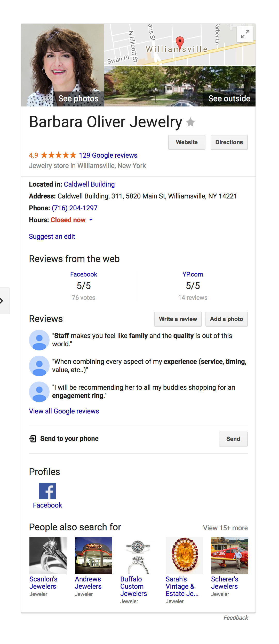The width and height of the screenshot is (279, 644).
Task: Click the Barbara Oliver Jewelry title
Action: (106, 122)
